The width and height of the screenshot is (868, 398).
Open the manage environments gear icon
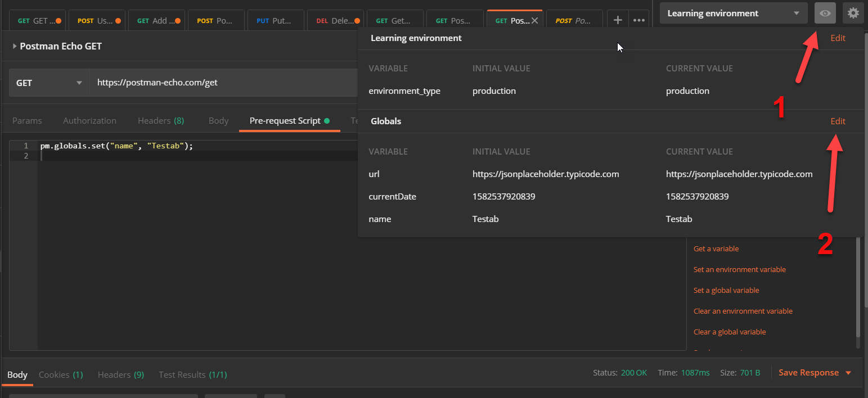(853, 13)
